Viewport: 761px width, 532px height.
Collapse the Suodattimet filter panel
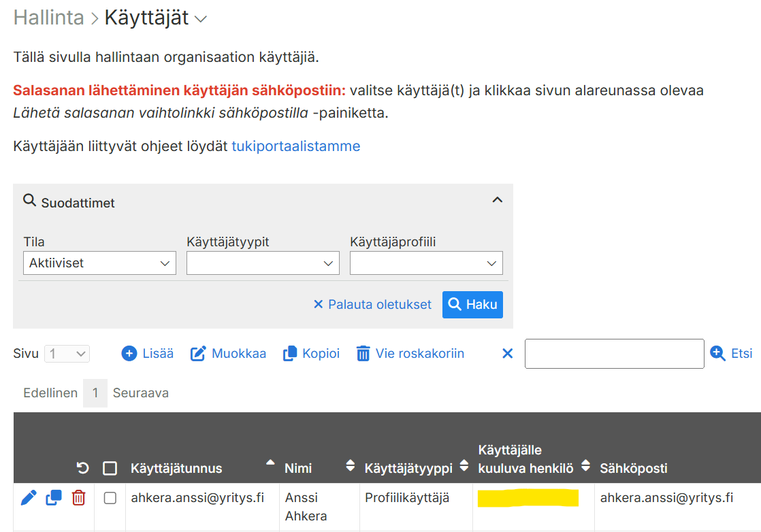coord(497,200)
